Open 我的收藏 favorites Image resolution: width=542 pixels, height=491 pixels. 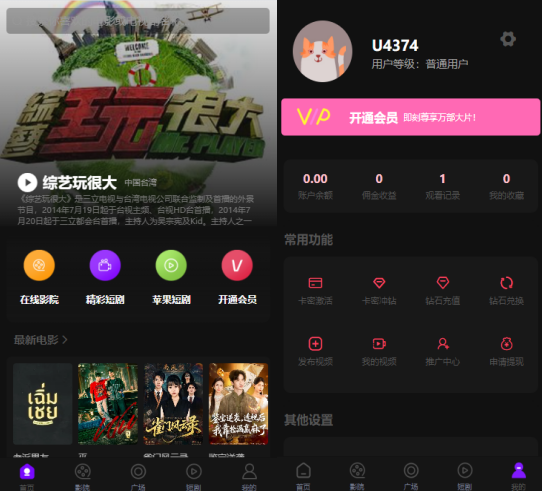tap(506, 186)
